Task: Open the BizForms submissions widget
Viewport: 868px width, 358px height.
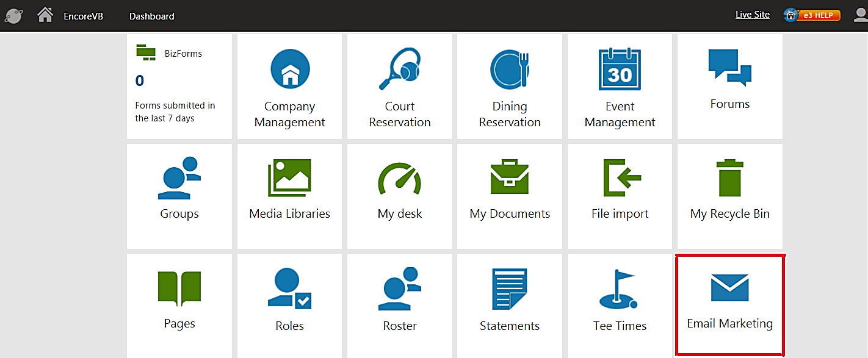Action: 179,85
